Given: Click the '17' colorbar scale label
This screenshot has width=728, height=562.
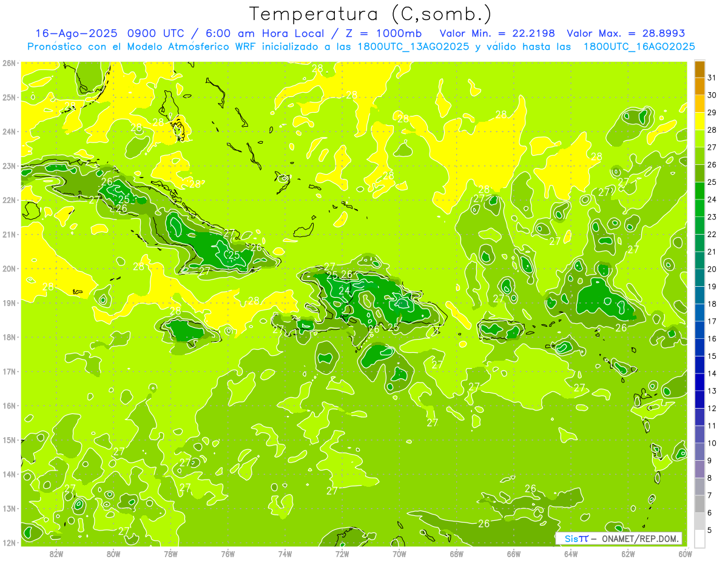Looking at the screenshot, I should pyautogui.click(x=712, y=321).
